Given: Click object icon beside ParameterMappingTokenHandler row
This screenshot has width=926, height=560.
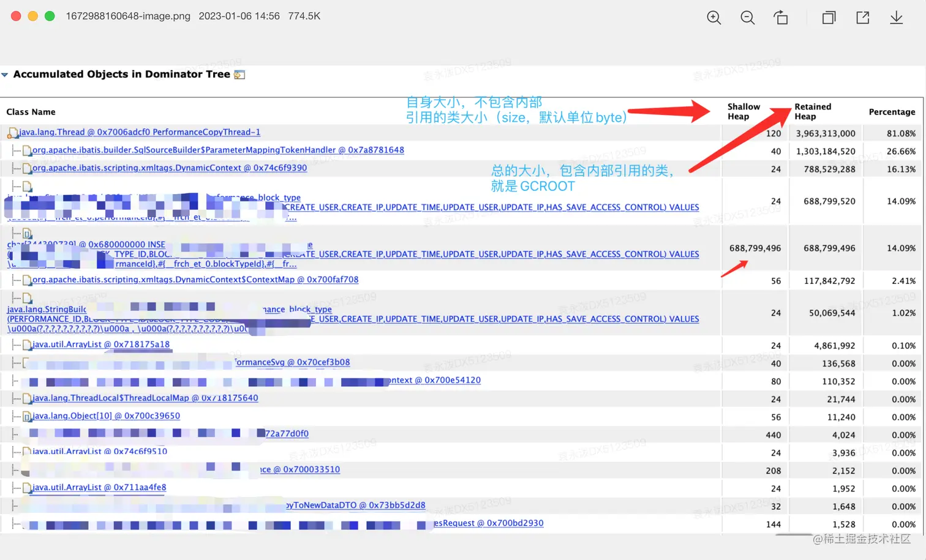Looking at the screenshot, I should 27,150.
